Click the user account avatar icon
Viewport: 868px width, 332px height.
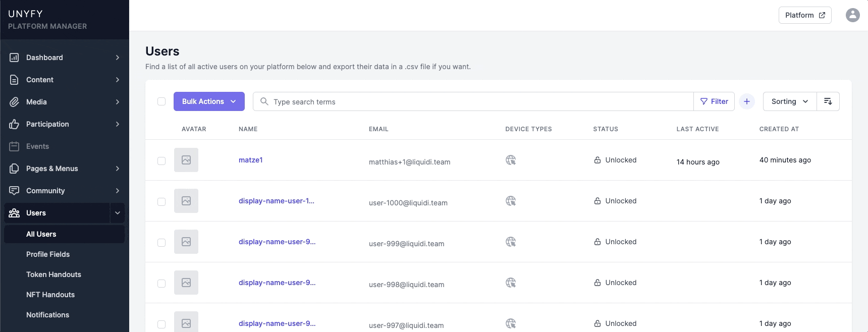[x=852, y=15]
